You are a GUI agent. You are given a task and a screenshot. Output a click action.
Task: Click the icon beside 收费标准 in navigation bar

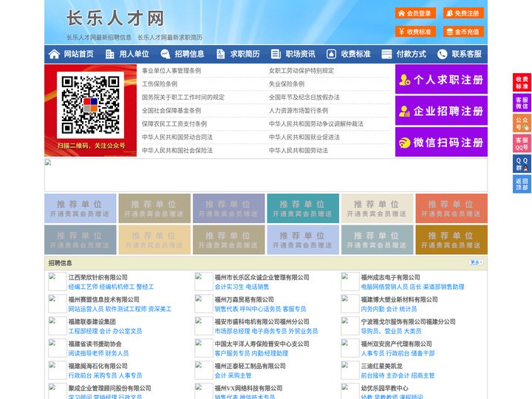331,54
